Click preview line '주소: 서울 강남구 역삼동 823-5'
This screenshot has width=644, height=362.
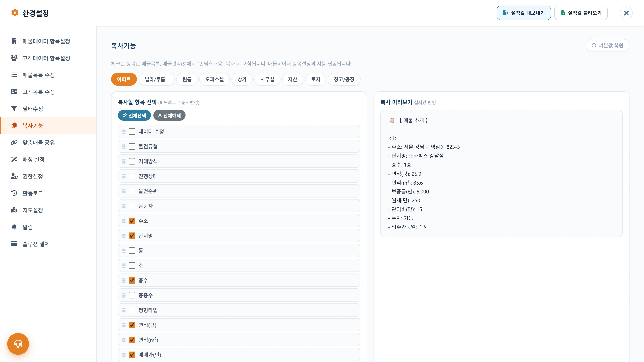coord(424,147)
